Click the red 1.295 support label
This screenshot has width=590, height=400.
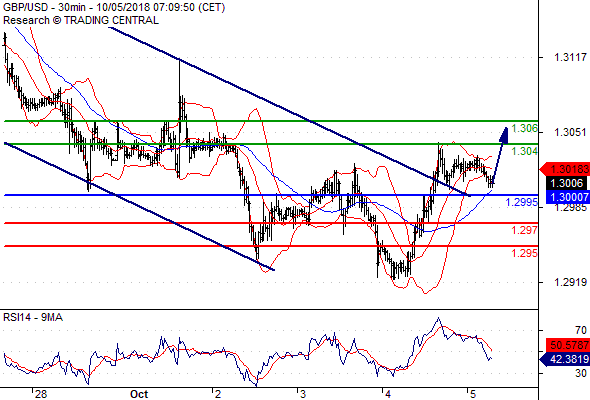tap(524, 253)
